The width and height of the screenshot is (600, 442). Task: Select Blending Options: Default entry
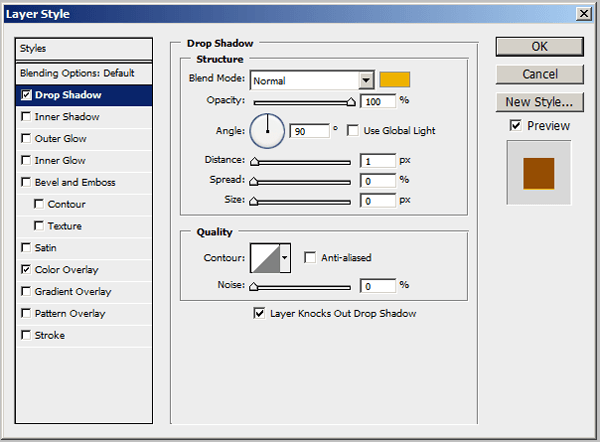(84, 73)
